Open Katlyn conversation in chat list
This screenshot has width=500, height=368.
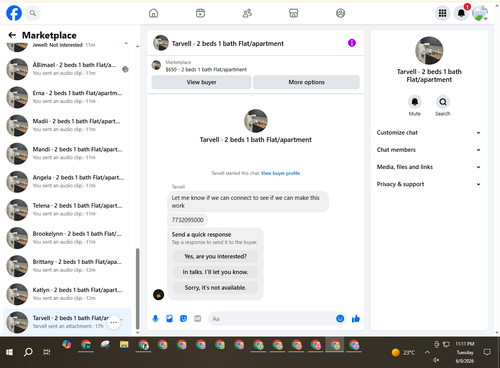point(68,294)
